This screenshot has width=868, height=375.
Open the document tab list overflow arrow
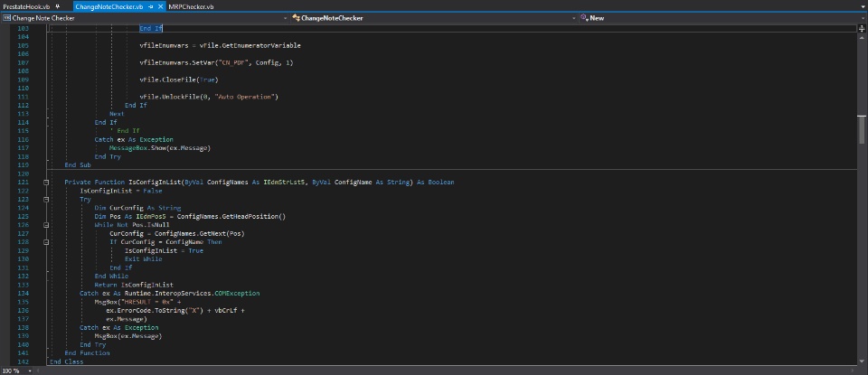[861, 6]
